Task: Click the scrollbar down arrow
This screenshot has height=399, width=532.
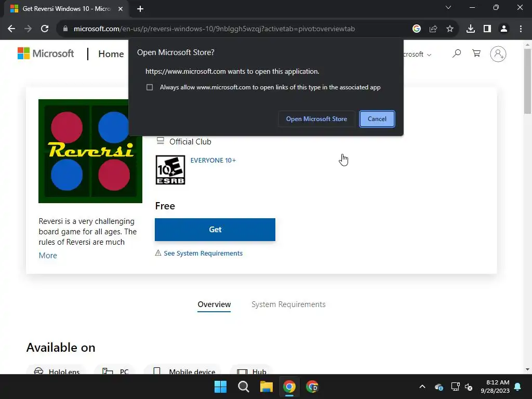Action: (x=527, y=369)
